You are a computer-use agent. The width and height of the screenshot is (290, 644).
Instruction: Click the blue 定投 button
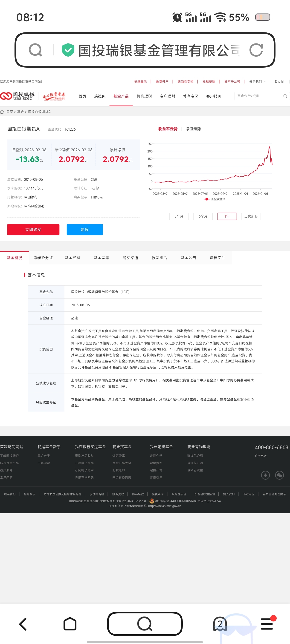click(85, 230)
